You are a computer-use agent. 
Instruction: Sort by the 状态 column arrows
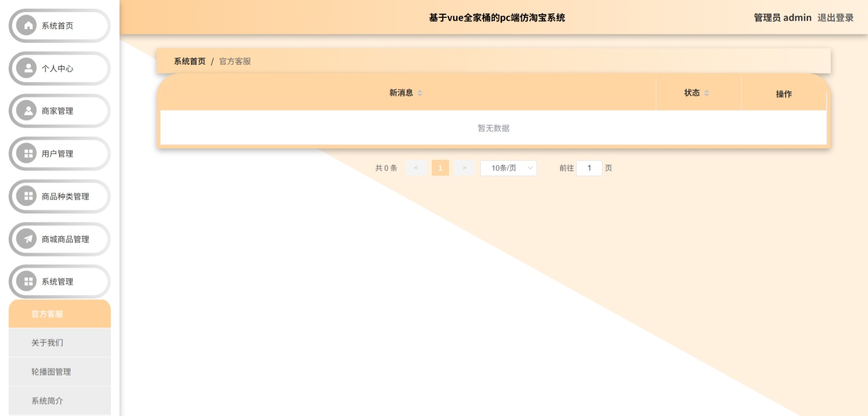click(707, 93)
